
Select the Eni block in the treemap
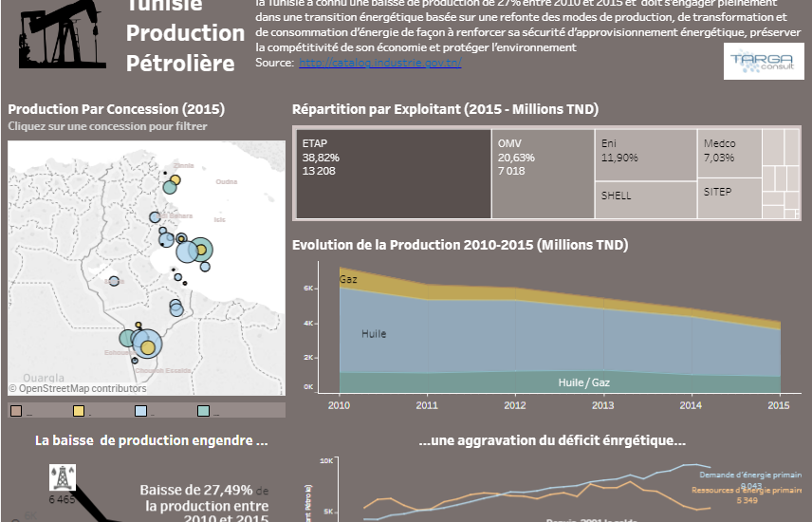(x=646, y=155)
